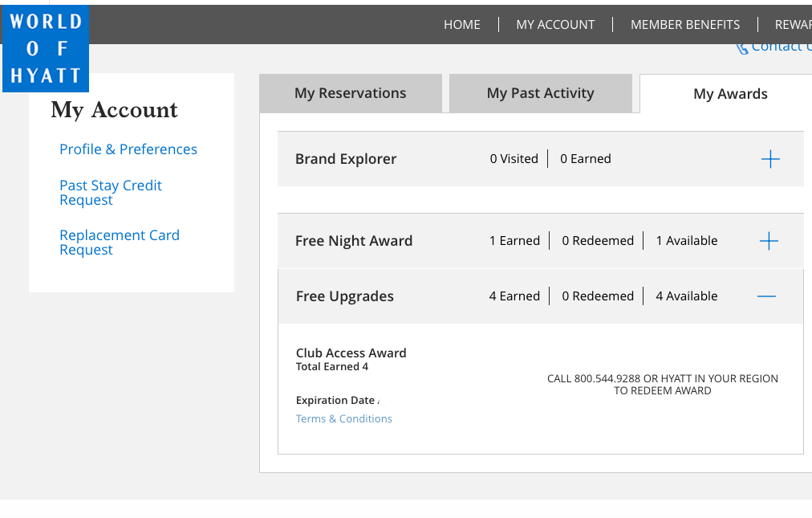The image size is (812, 518).
Task: Open Past Stay Credit Request link
Action: (111, 193)
